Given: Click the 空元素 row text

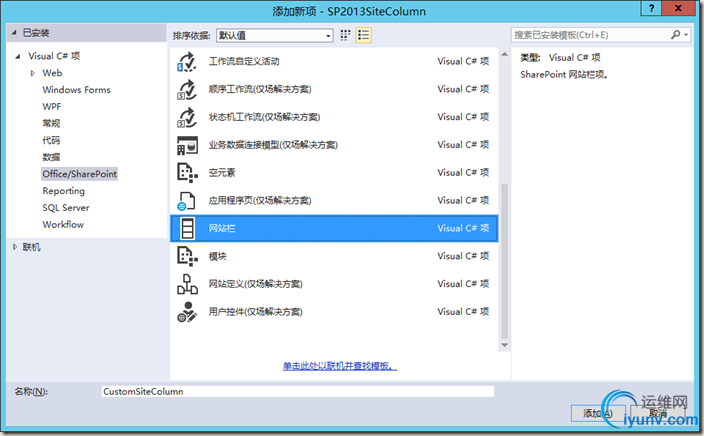Looking at the screenshot, I should (x=222, y=173).
